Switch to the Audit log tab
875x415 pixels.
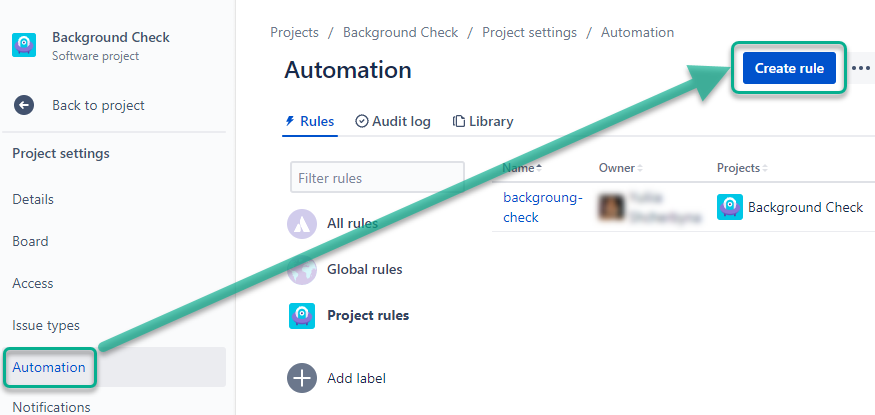click(x=393, y=121)
